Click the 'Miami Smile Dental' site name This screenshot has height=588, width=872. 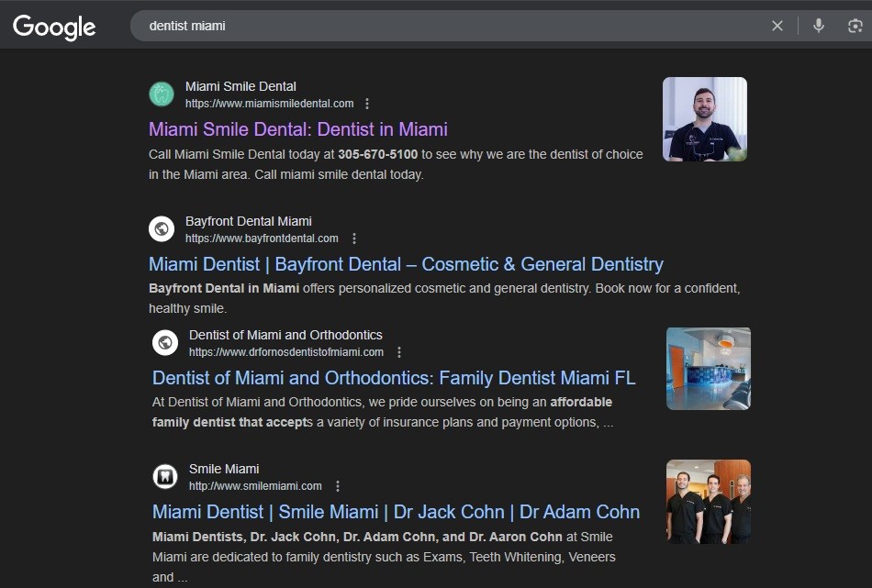pos(240,87)
